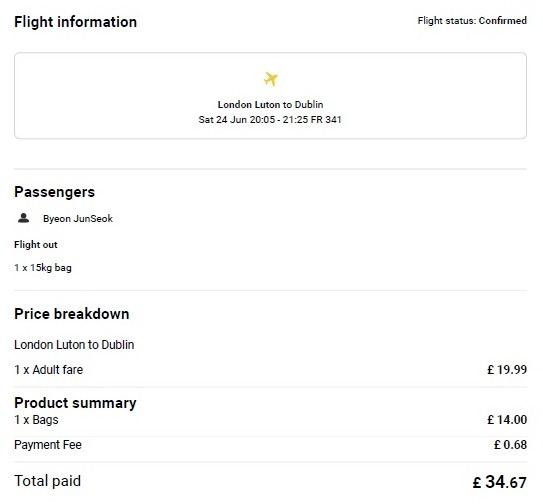
Task: Click the £ 0.68 payment fee amount
Action: pyautogui.click(x=510, y=445)
